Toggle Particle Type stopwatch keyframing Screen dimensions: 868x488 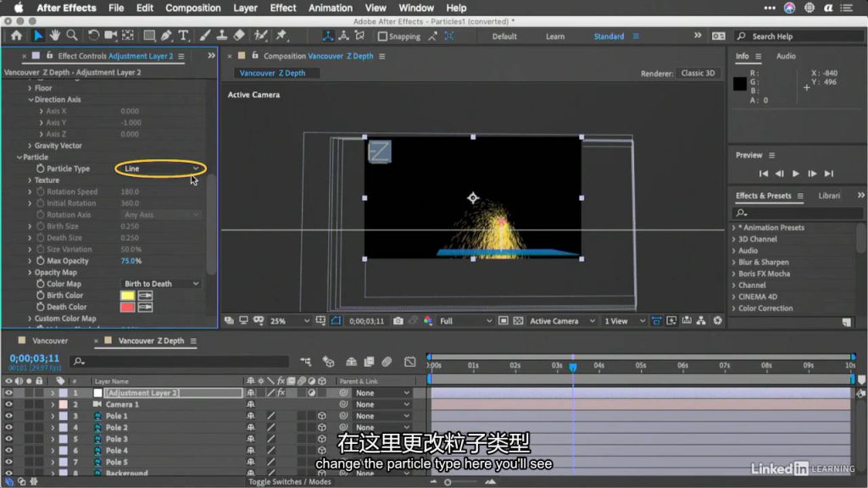click(41, 169)
